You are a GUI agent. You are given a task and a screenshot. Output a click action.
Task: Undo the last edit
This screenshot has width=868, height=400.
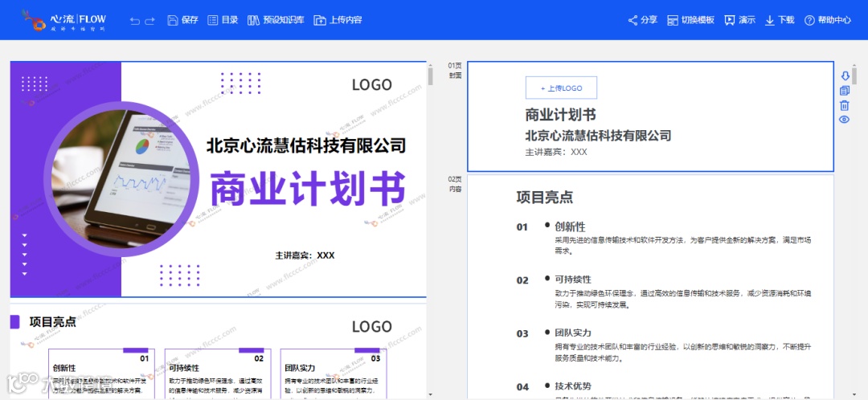[134, 21]
